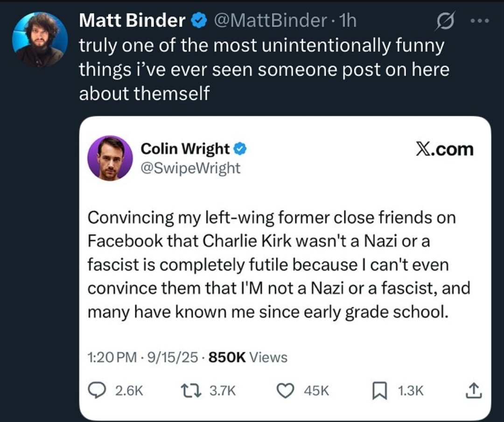
Task: Open the three-dot more options menu
Action: (x=480, y=21)
